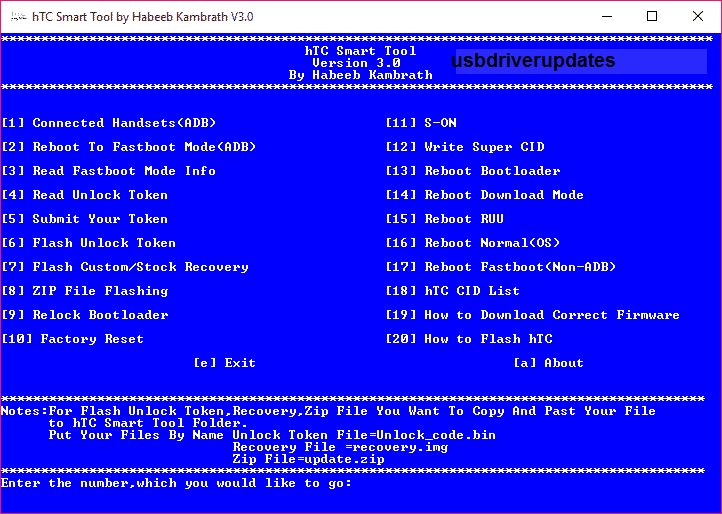The height and width of the screenshot is (514, 722).
Task: Click the 'Enter the number' input prompt line
Action: [176, 483]
